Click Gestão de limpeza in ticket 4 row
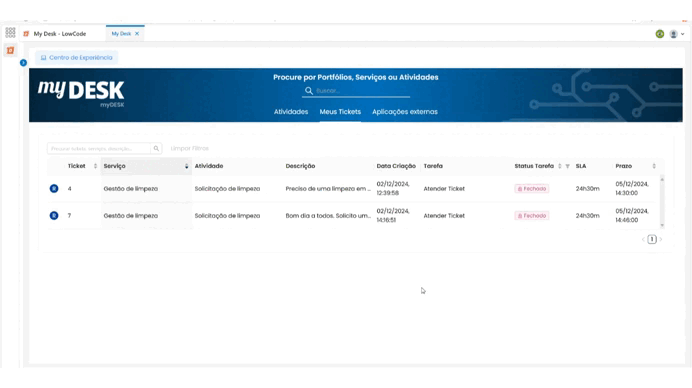Screen dimensions: 692x388 (x=131, y=188)
